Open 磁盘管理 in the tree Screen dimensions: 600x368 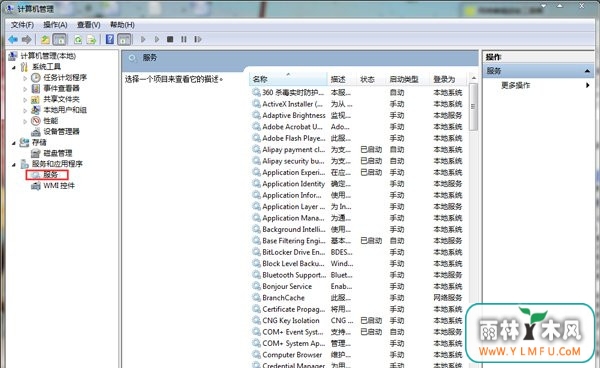click(58, 153)
